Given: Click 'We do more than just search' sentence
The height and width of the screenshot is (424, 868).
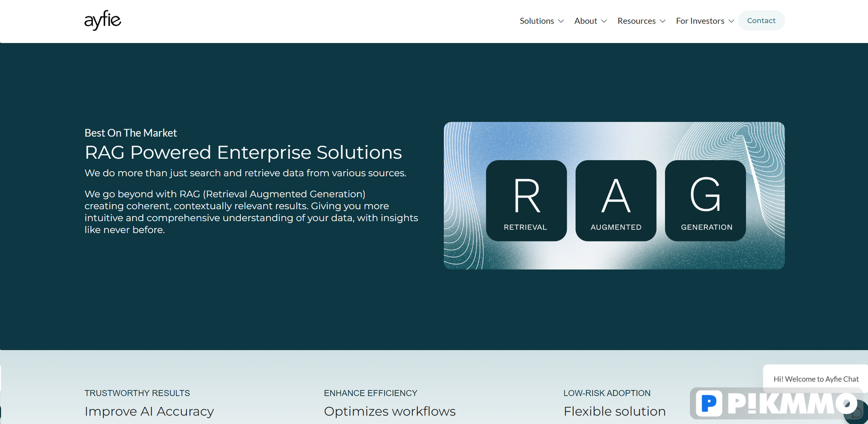Looking at the screenshot, I should point(245,173).
